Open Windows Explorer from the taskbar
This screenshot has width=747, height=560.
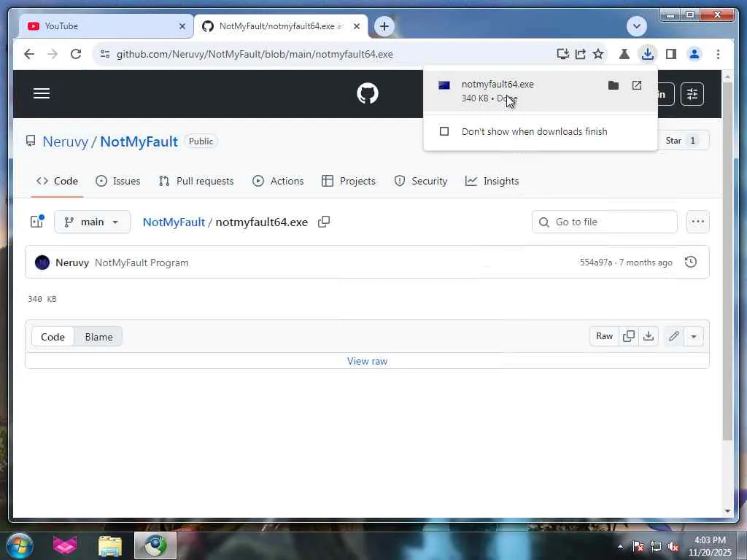(x=110, y=545)
